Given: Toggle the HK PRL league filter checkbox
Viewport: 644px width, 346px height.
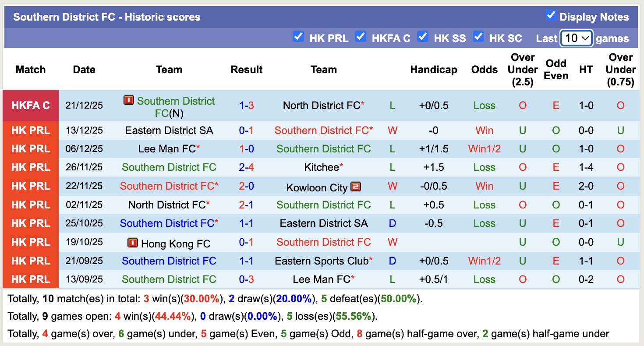Looking at the screenshot, I should 298,37.
